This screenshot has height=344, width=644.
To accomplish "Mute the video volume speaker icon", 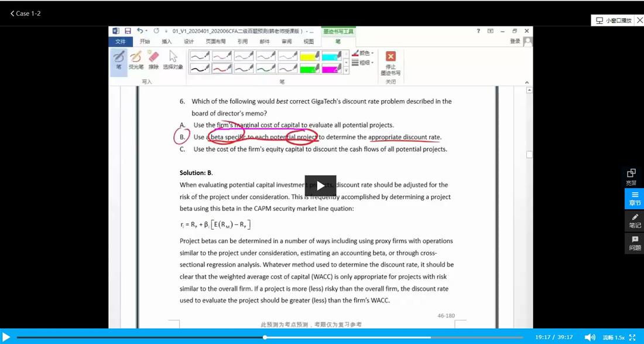I will (x=590, y=337).
